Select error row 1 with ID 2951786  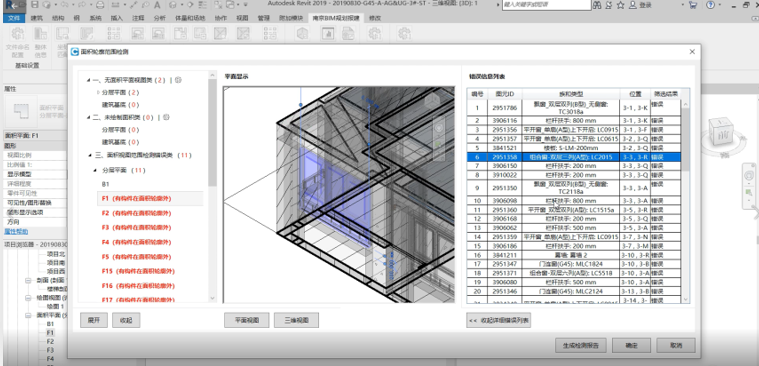tap(574, 108)
